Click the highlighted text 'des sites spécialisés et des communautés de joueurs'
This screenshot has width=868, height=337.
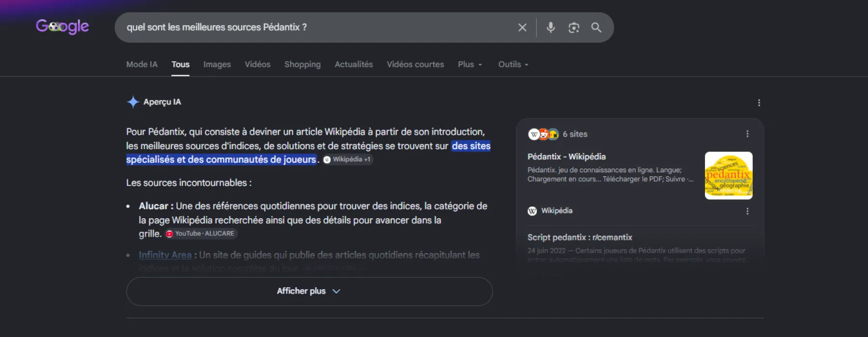click(x=308, y=153)
